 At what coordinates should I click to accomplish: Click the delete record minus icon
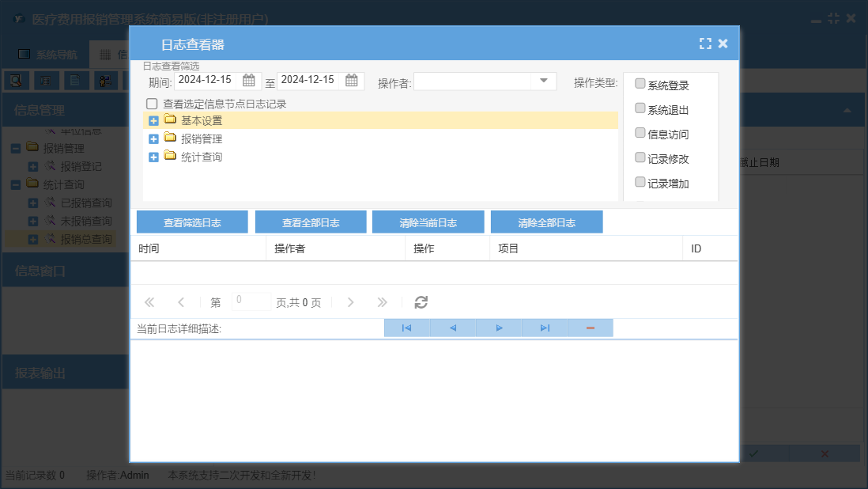(x=591, y=328)
